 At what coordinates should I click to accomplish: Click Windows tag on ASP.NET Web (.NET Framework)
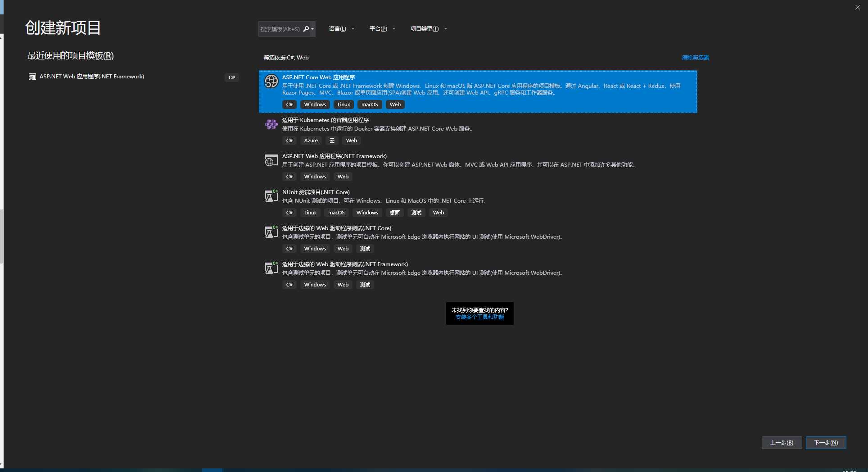click(x=315, y=177)
